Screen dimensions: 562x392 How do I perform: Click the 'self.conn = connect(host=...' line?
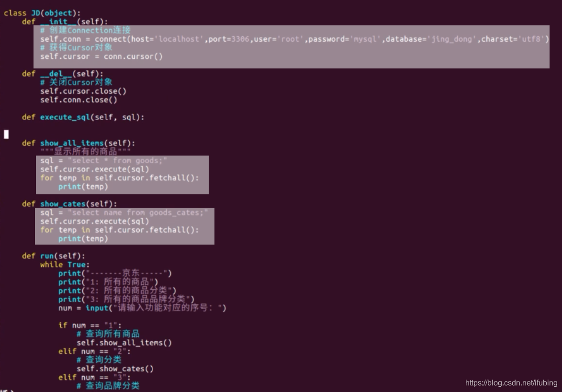point(294,39)
